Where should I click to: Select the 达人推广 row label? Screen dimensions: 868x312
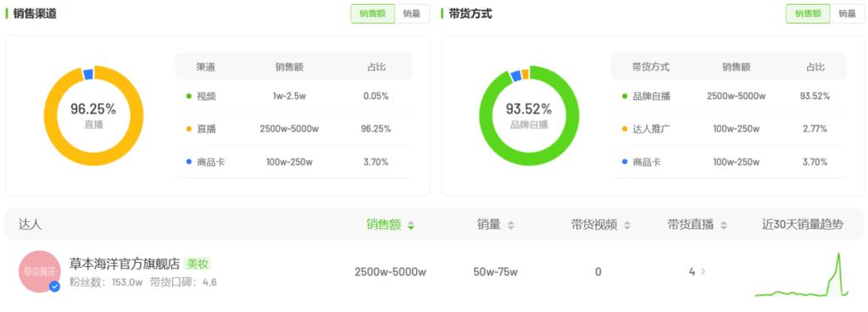click(x=652, y=129)
